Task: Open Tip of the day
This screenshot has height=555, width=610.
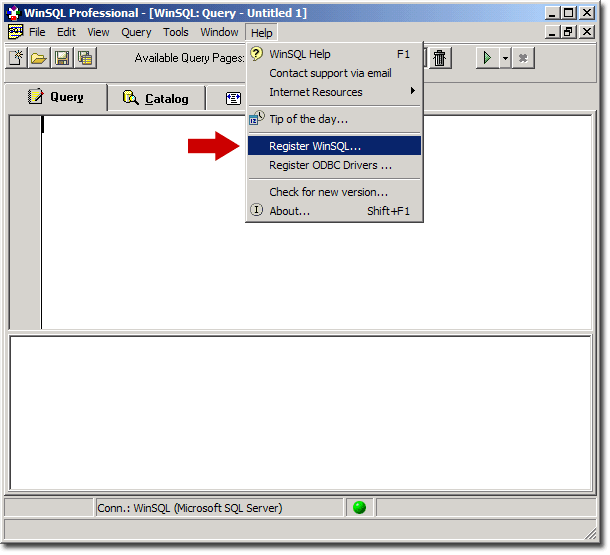Action: click(335, 119)
